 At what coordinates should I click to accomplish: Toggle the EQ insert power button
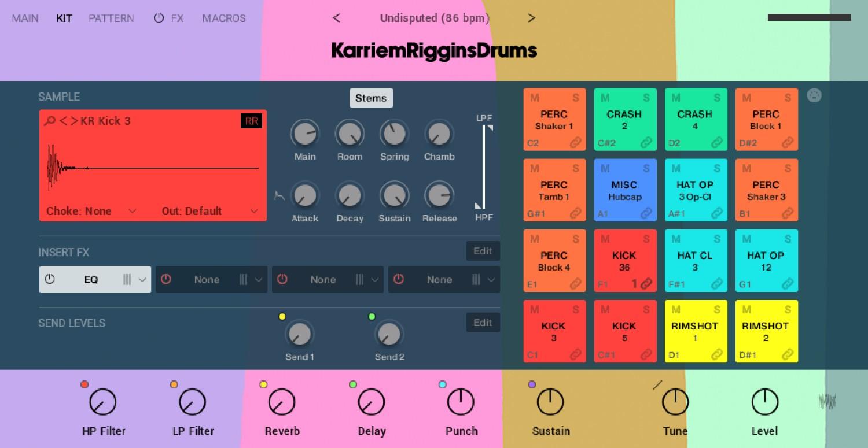pyautogui.click(x=50, y=280)
